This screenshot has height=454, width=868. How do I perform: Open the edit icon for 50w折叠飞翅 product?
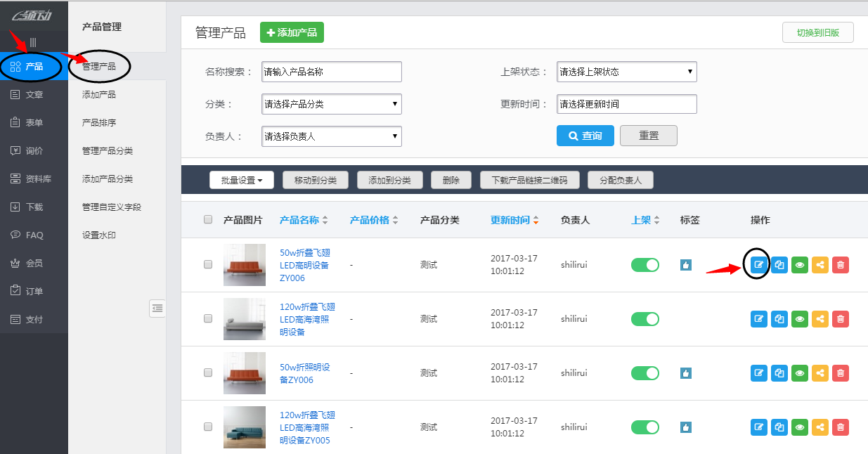point(758,265)
